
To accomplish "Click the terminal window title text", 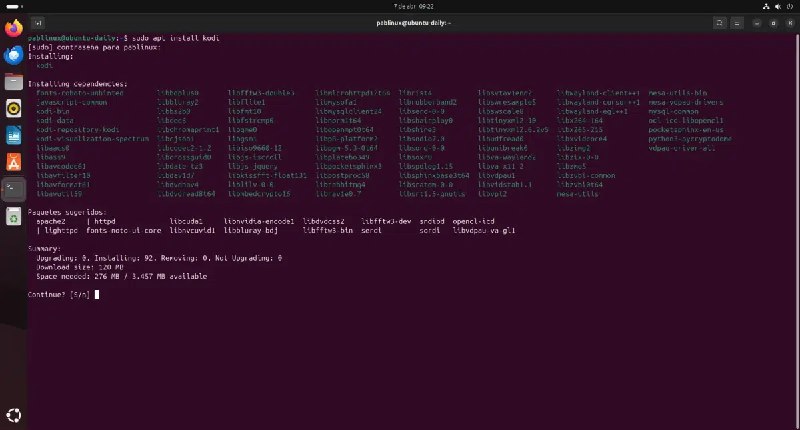I will coord(413,23).
